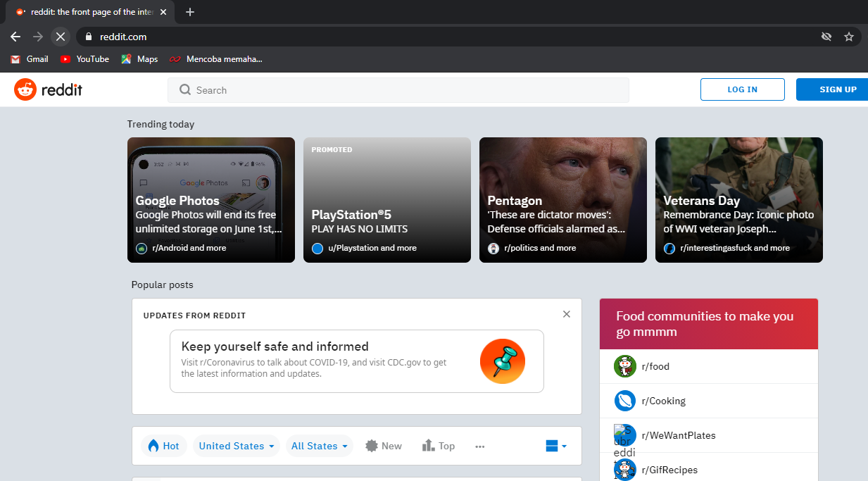This screenshot has width=868, height=481.
Task: Click the padlock site info icon
Action: click(x=89, y=37)
